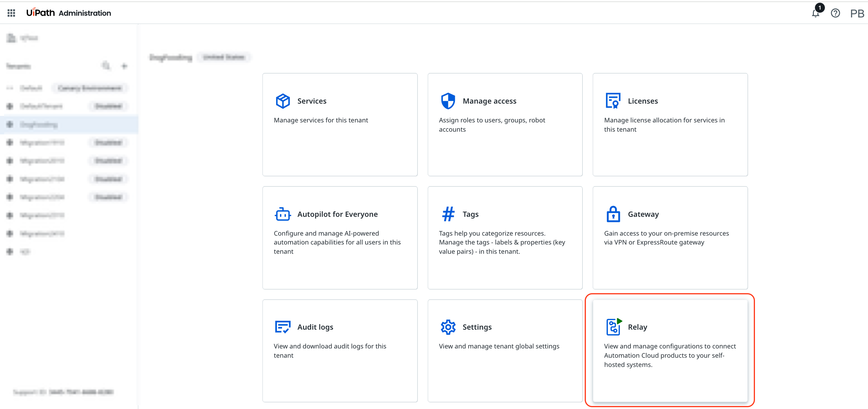Open the Autopilot for Everyone title
The image size is (868, 409).
337,214
